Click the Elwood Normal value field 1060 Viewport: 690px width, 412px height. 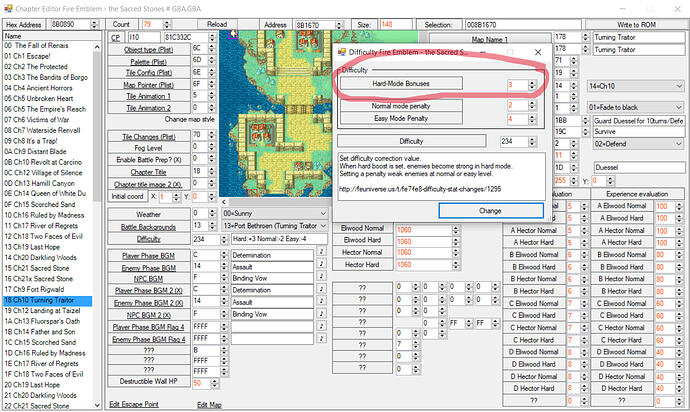coord(423,230)
